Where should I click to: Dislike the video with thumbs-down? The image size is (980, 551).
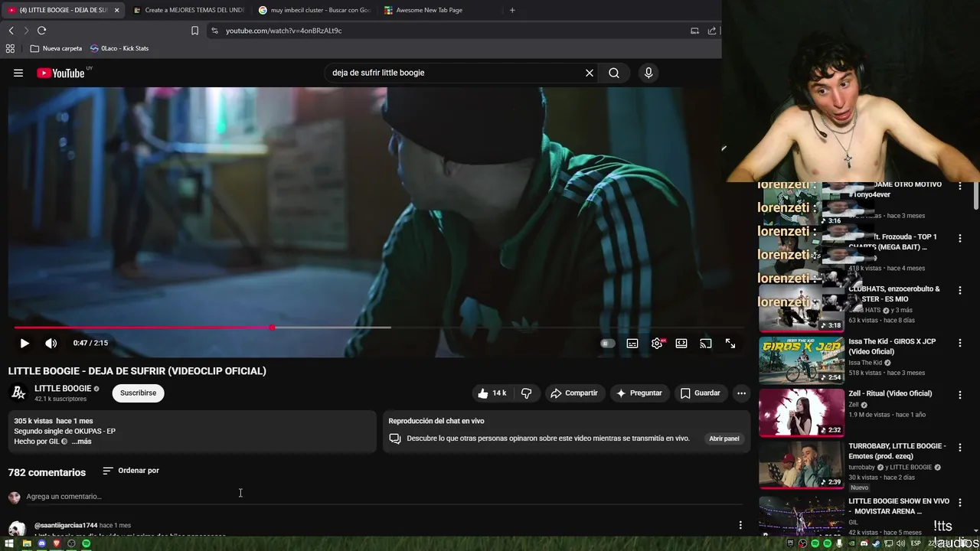click(x=527, y=393)
